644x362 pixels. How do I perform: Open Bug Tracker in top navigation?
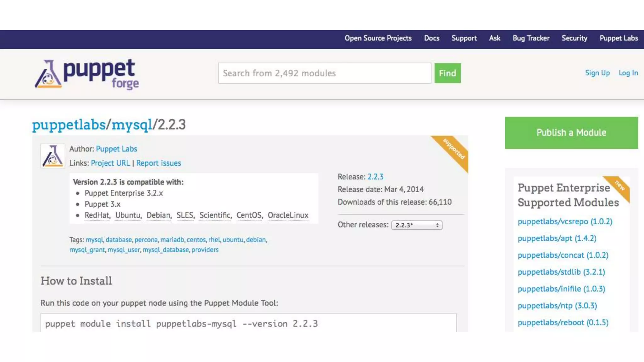(x=531, y=38)
